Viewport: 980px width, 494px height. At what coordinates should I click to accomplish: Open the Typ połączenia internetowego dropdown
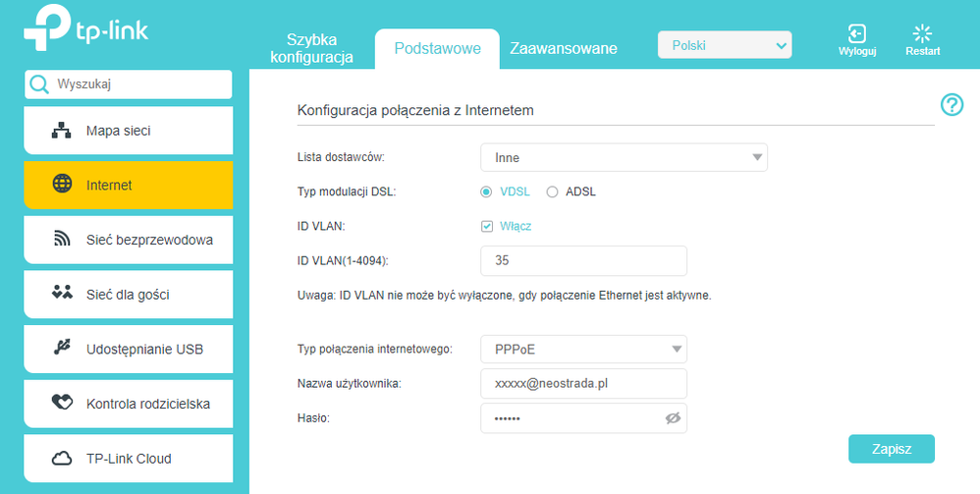pos(583,350)
